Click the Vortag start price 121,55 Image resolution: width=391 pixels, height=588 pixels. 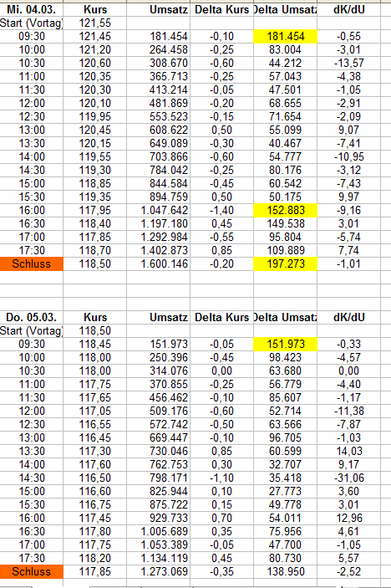(94, 23)
